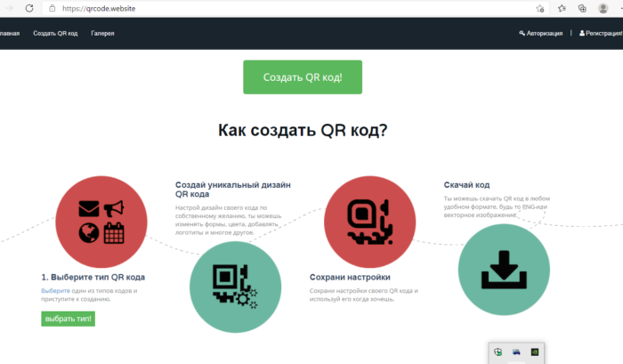Open the NVIDIA tray icon
Image resolution: width=623 pixels, height=364 pixels.
pyautogui.click(x=534, y=352)
